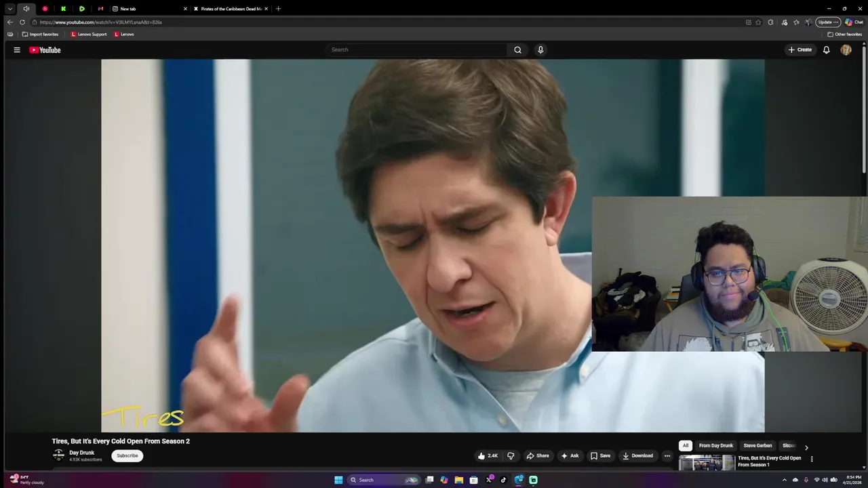This screenshot has width=868, height=488.
Task: Select the muted audio pinned tab
Action: [26, 9]
